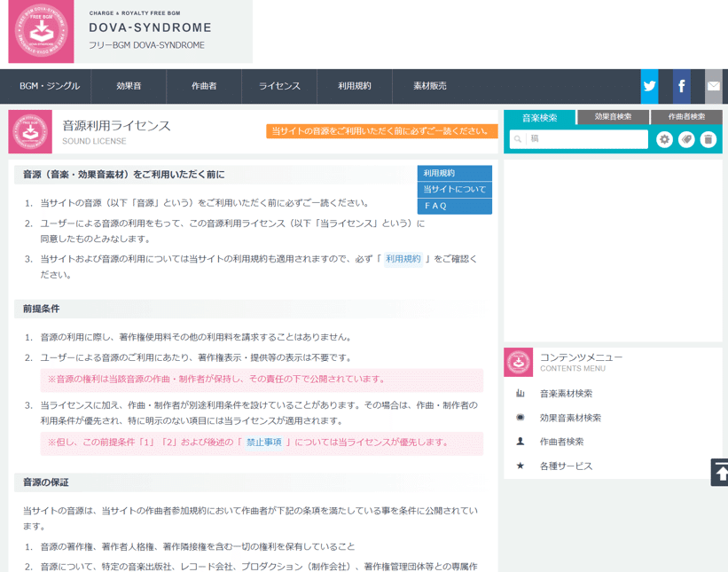The width and height of the screenshot is (728, 572).
Task: Click the blue FAQ button
Action: click(x=455, y=206)
